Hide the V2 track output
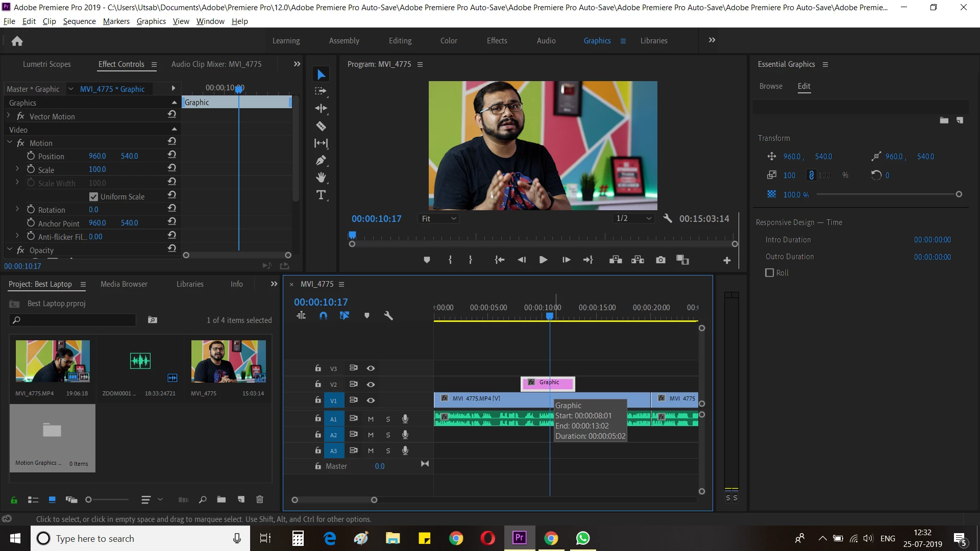The width and height of the screenshot is (980, 551). click(x=371, y=384)
